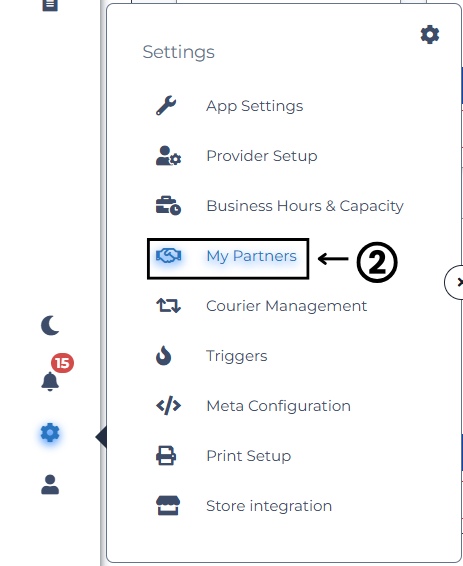
Task: Open Business Hours & Capacity settings
Action: coord(305,206)
